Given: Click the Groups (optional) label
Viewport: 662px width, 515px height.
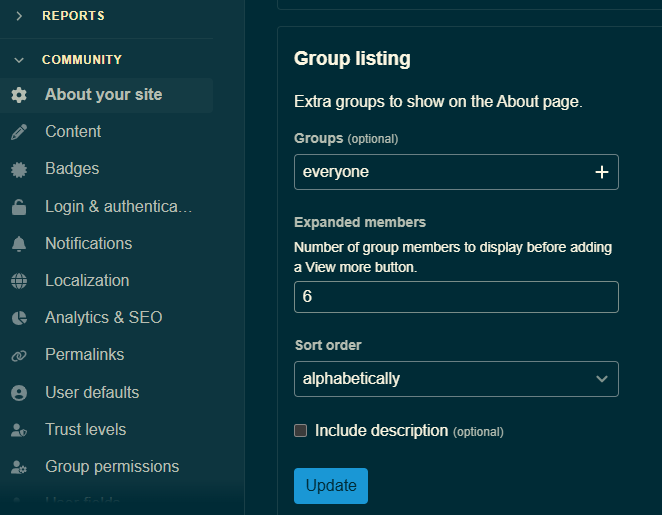Looking at the screenshot, I should click(x=346, y=138).
